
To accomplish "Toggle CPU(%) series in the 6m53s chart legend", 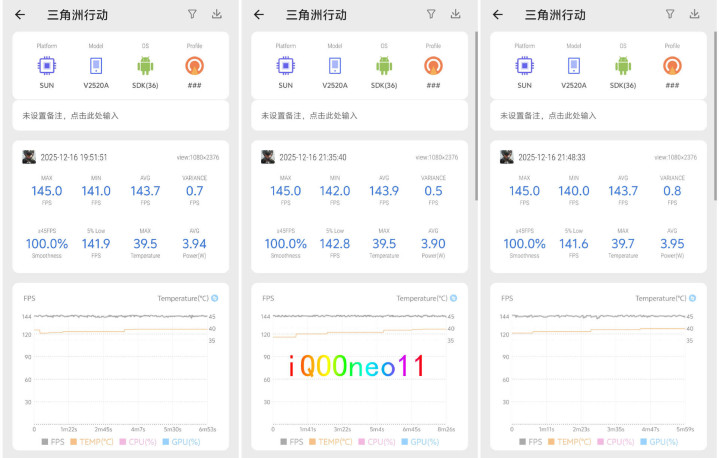I will pyautogui.click(x=138, y=442).
